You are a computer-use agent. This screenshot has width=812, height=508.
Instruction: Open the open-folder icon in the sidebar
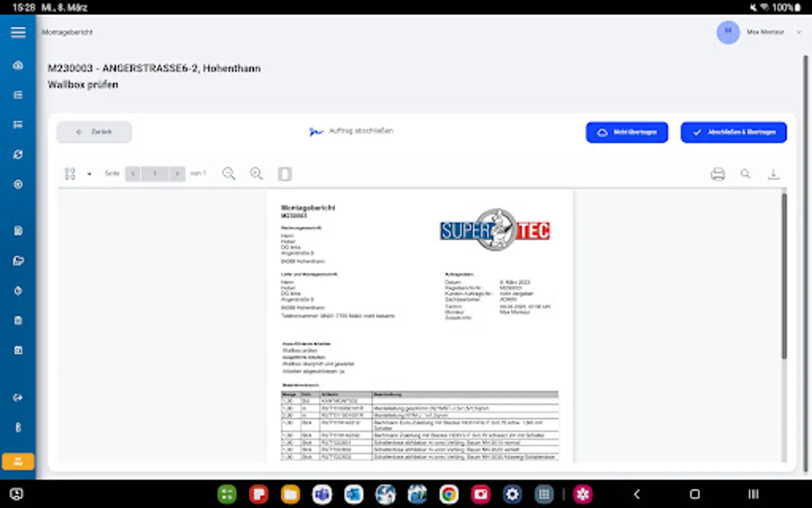pyautogui.click(x=18, y=260)
